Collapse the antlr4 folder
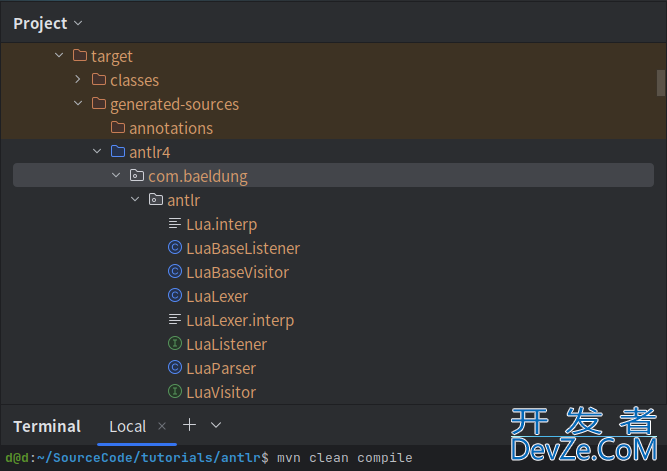This screenshot has width=667, height=471. tap(97, 151)
